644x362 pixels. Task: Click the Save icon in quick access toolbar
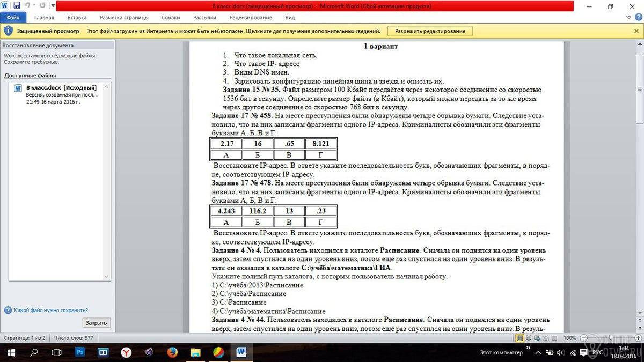click(17, 5)
